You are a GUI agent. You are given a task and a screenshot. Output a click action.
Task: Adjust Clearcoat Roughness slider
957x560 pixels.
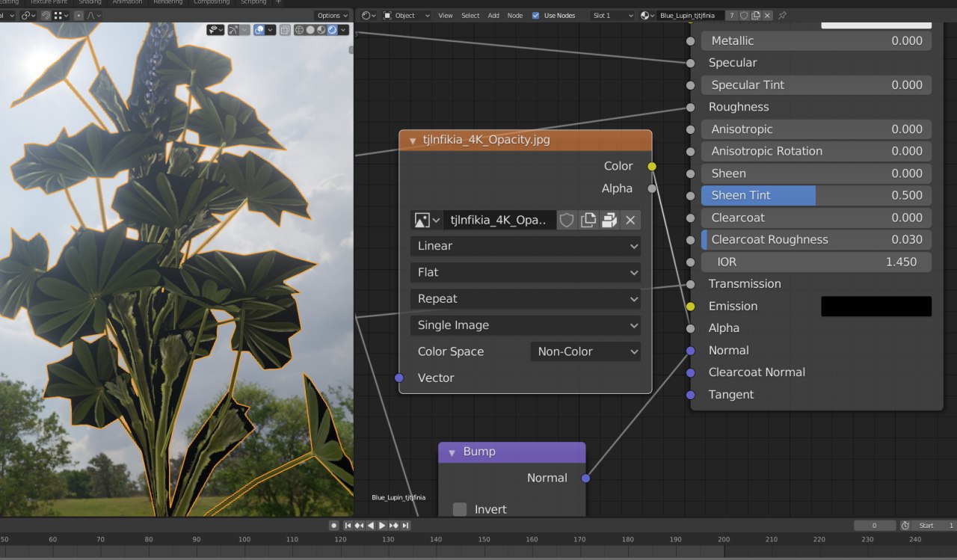click(816, 239)
